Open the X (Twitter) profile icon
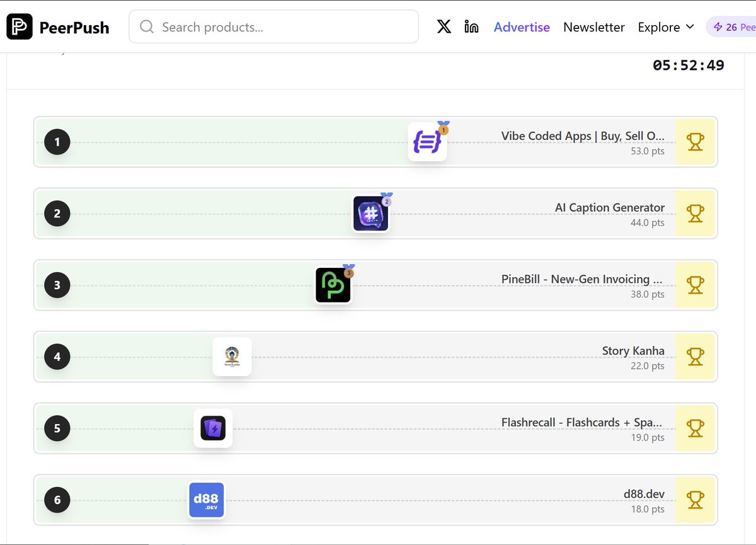Image resolution: width=756 pixels, height=545 pixels. (444, 26)
